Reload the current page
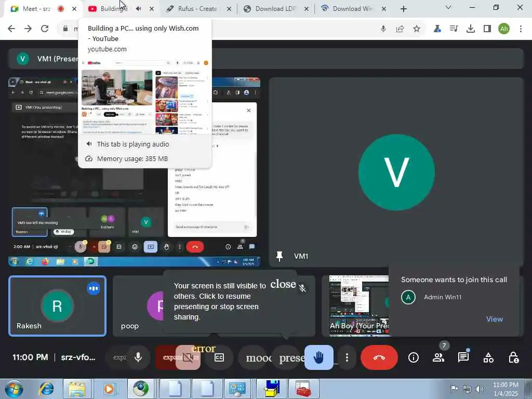This screenshot has height=399, width=532. (45, 29)
